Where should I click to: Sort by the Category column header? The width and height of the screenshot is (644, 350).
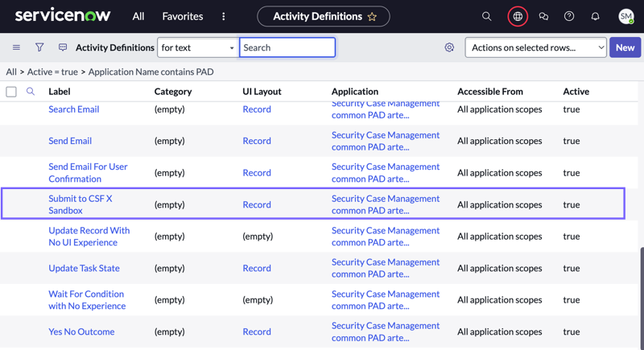click(173, 92)
